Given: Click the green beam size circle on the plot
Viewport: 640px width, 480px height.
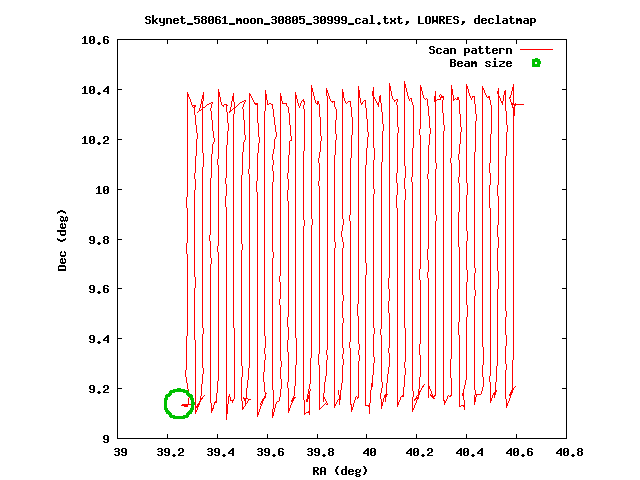Looking at the screenshot, I should point(179,404).
